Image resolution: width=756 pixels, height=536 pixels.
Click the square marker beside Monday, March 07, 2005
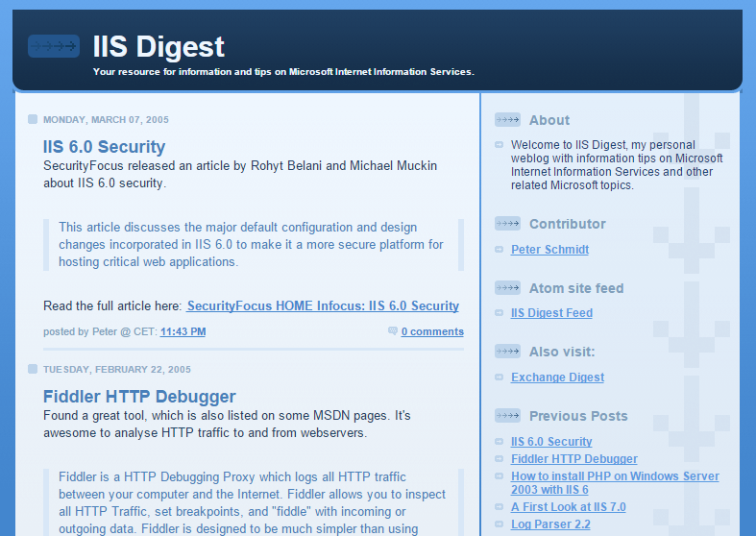[33, 119]
